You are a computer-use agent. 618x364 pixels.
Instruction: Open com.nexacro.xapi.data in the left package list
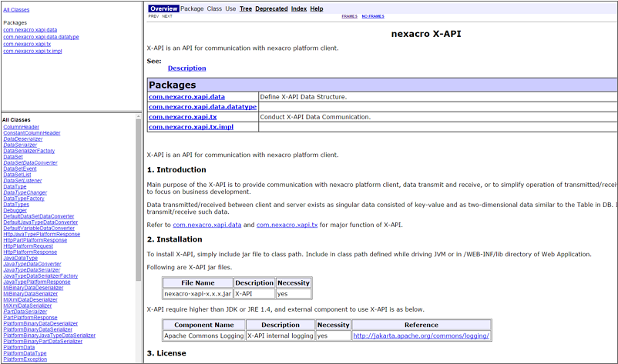pyautogui.click(x=30, y=30)
